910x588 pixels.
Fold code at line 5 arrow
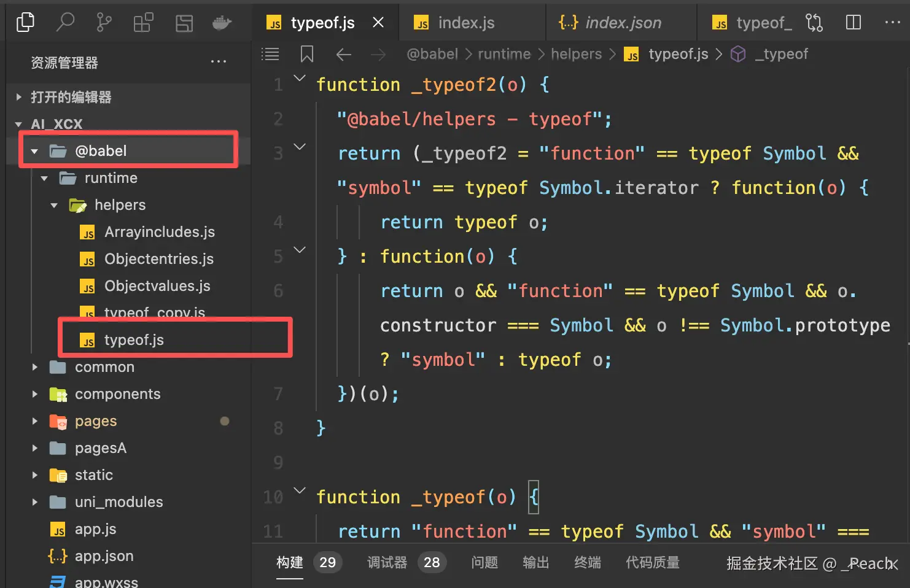click(x=300, y=250)
